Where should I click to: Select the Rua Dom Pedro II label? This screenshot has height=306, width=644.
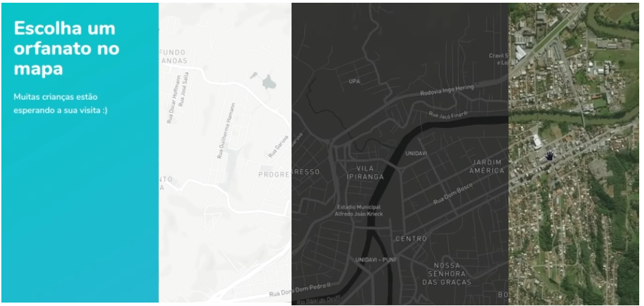pos(300,289)
